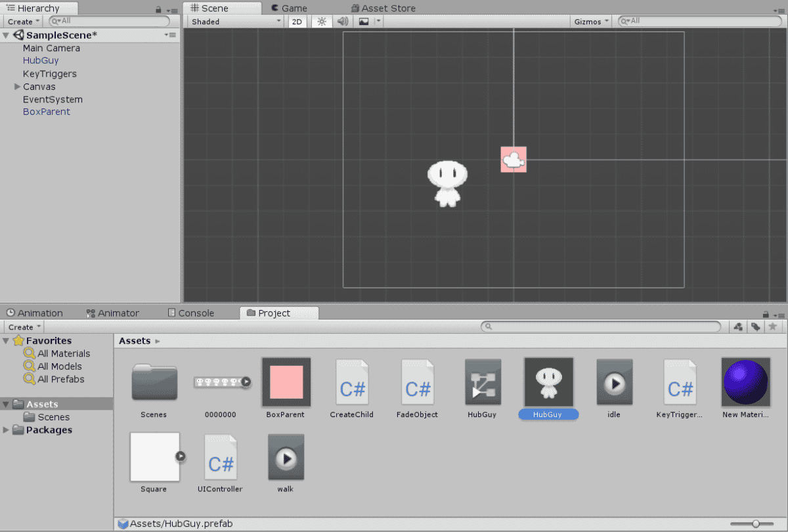The width and height of the screenshot is (788, 532).
Task: Click the idle animation clip icon
Action: [615, 382]
